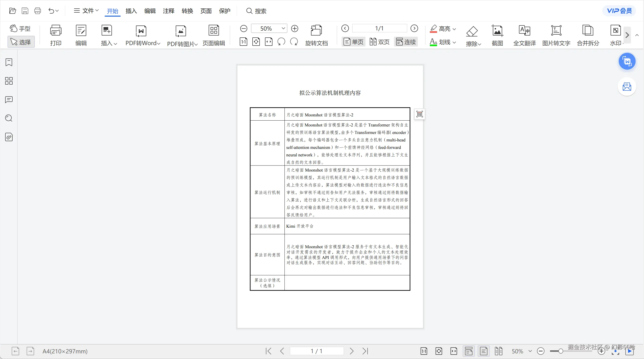Image resolution: width=644 pixels, height=359 pixels.
Task: Click the 旋转文档 rotate document button
Action: click(316, 35)
